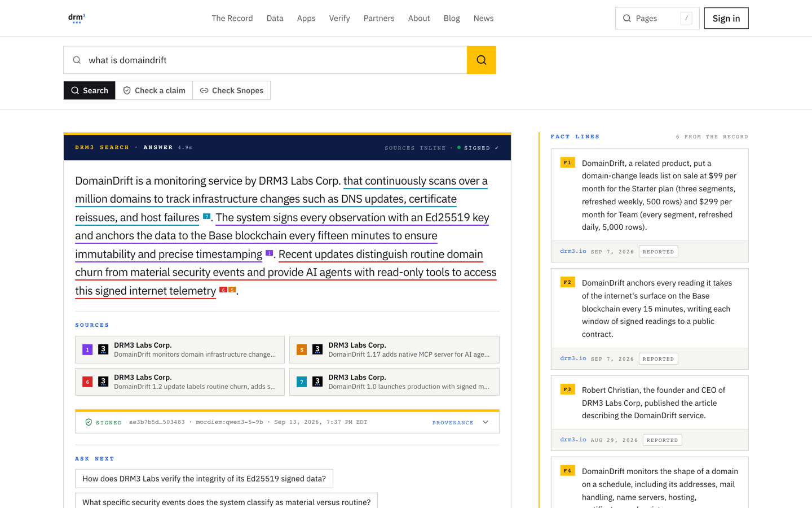
Task: Open source 5 about DomainDrift 1.17
Action: pos(394,349)
